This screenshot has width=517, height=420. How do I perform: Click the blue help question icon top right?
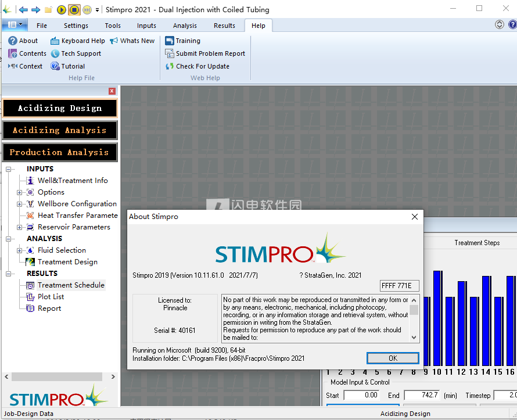point(513,25)
